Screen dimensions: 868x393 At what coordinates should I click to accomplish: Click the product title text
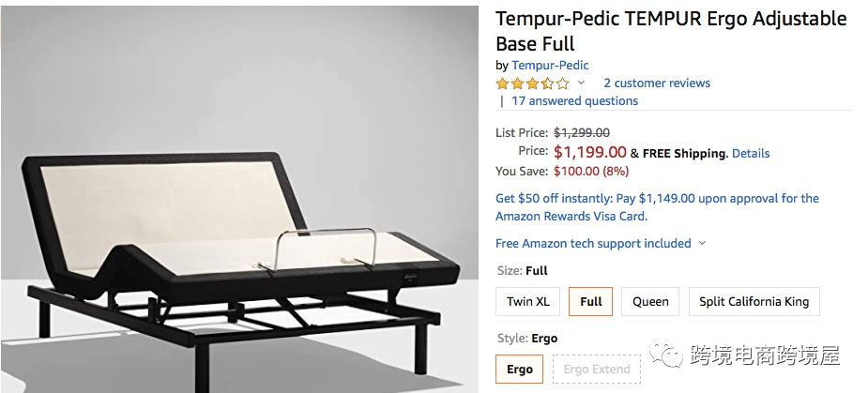coord(671,31)
